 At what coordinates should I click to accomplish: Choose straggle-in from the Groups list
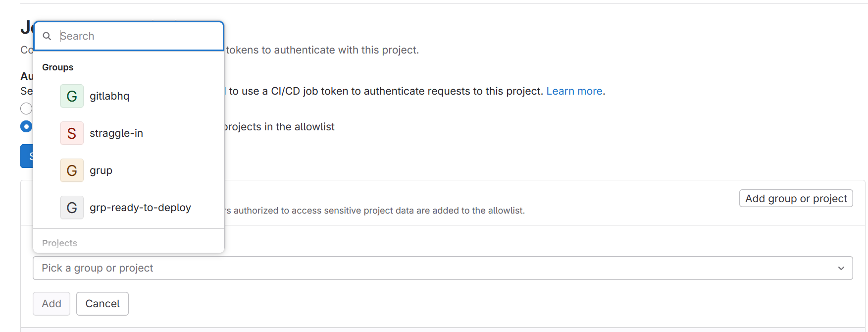pyautogui.click(x=116, y=133)
